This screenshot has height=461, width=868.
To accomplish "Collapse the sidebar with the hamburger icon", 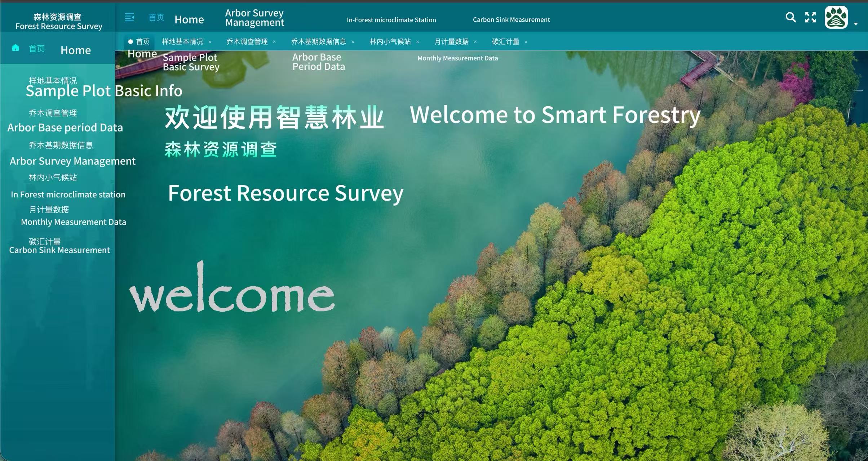I will pos(129,17).
